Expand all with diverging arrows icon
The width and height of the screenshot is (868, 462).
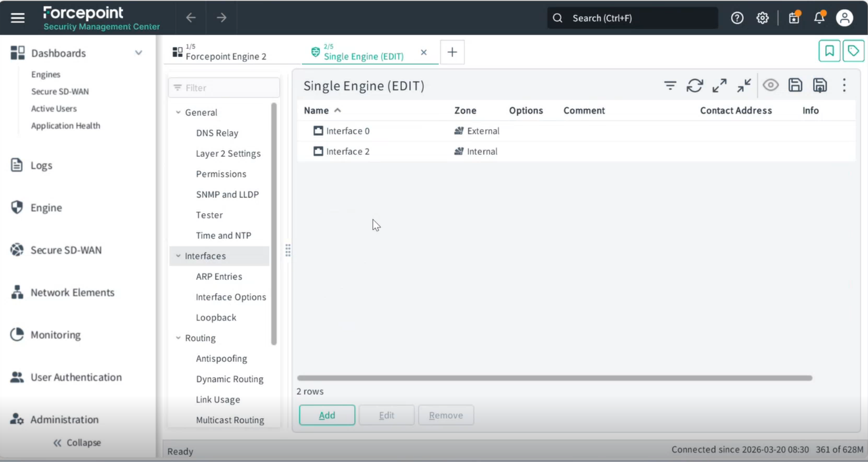pos(720,85)
